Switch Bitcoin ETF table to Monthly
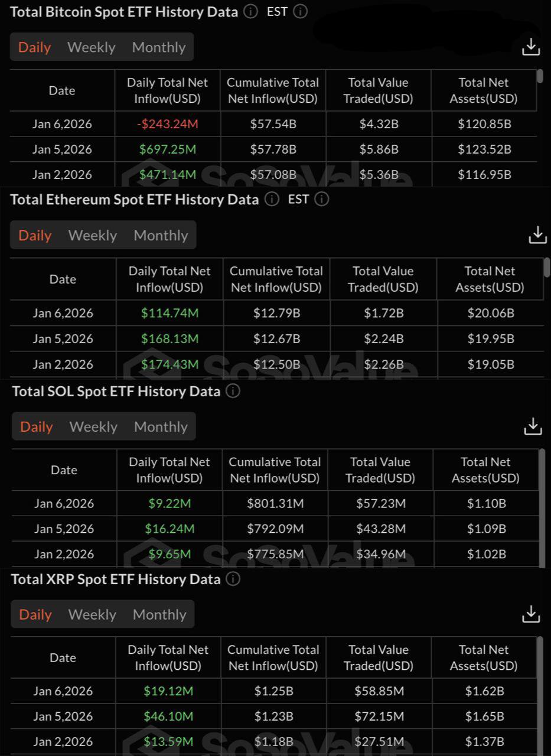The height and width of the screenshot is (756, 551). coord(159,47)
